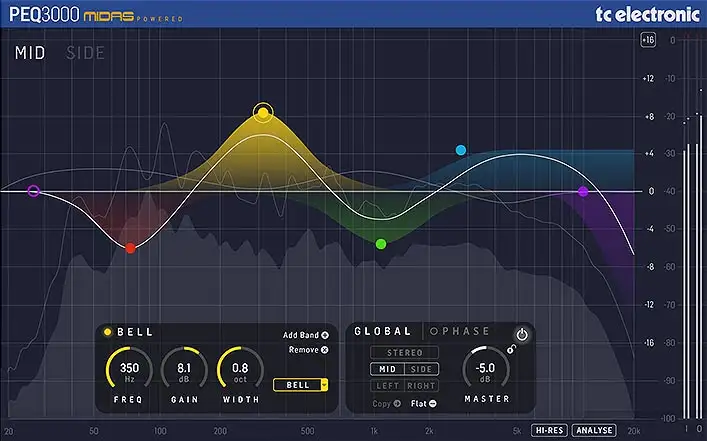Select the purple high-cut filter node
The width and height of the screenshot is (707, 441).
click(x=583, y=192)
